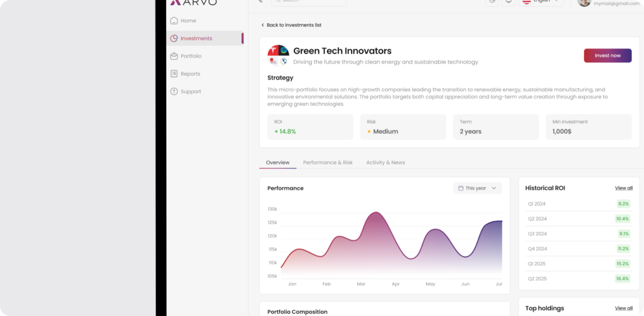Switch to the Overview tab
This screenshot has width=644, height=316.
point(278,163)
